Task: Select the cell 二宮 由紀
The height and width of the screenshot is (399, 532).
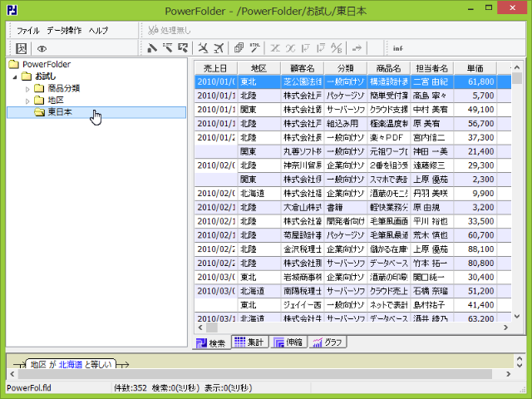Action: pyautogui.click(x=432, y=81)
